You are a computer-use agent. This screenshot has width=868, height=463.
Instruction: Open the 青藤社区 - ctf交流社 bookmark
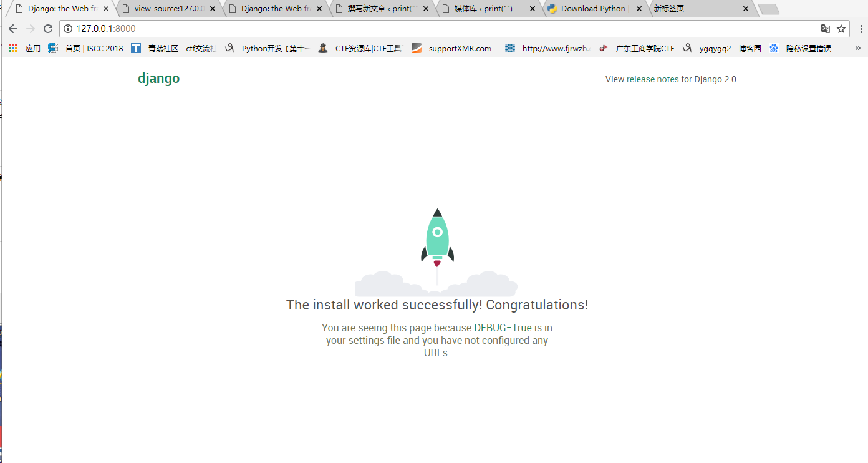pos(173,48)
